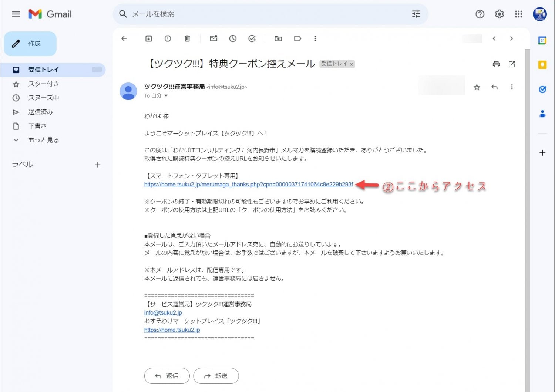Click the 作成 compose button
The height and width of the screenshot is (392, 555).
pyautogui.click(x=30, y=44)
